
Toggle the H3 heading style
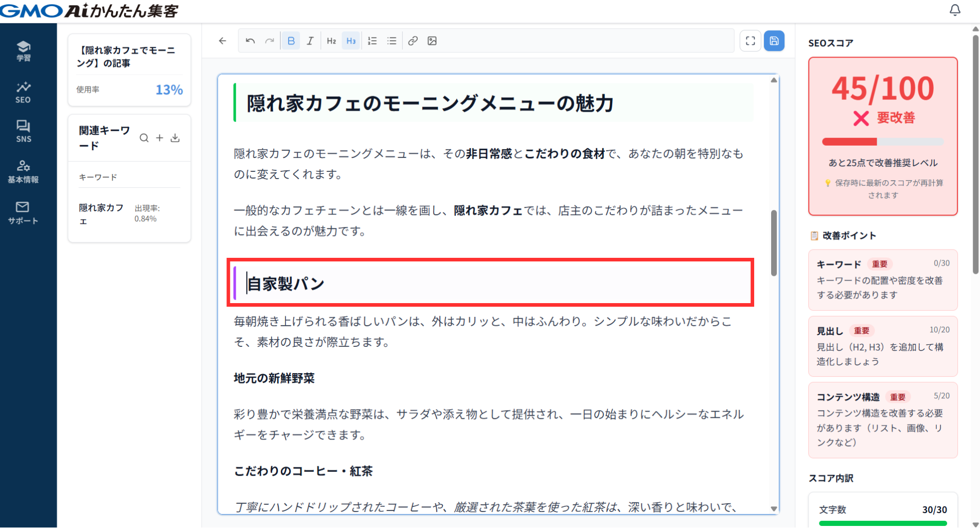click(x=351, y=41)
